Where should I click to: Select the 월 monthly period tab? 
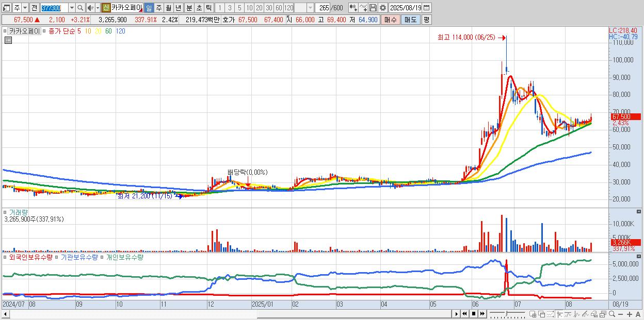tap(168, 8)
